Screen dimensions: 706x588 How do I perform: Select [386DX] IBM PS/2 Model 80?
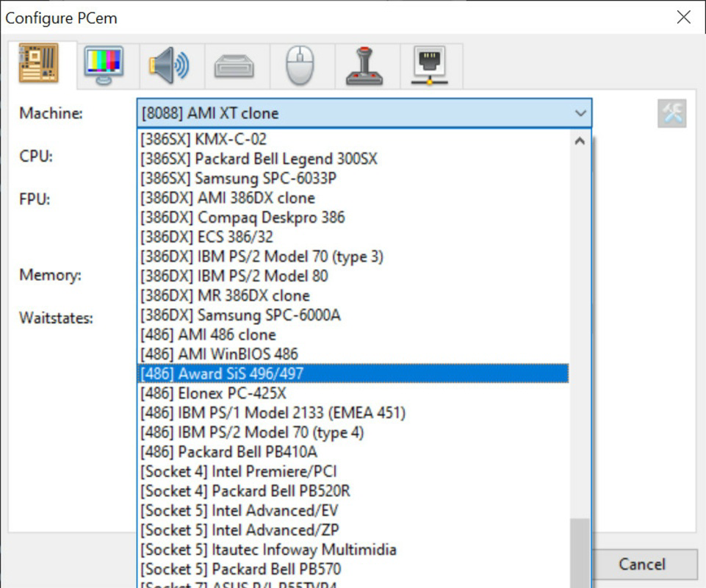(353, 276)
